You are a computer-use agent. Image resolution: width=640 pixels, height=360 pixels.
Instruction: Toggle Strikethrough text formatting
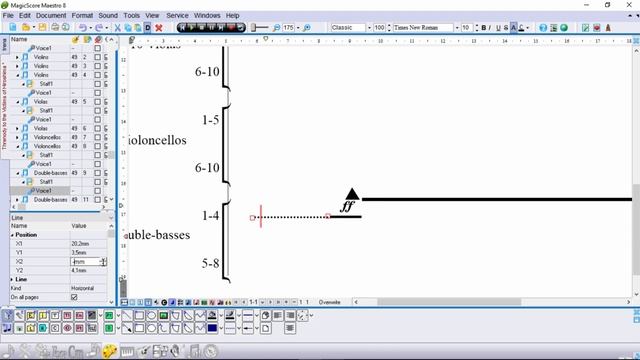tap(506, 27)
